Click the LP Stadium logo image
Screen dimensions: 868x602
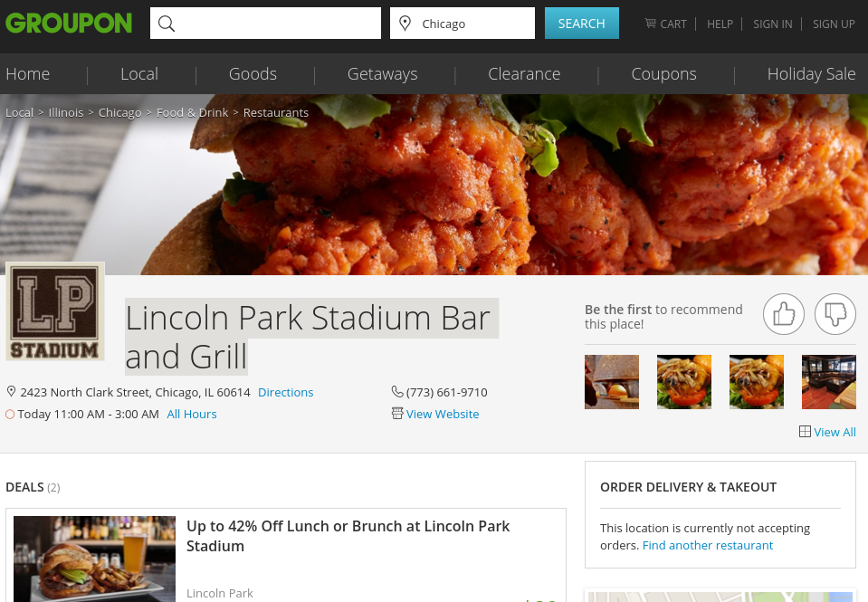click(x=55, y=311)
